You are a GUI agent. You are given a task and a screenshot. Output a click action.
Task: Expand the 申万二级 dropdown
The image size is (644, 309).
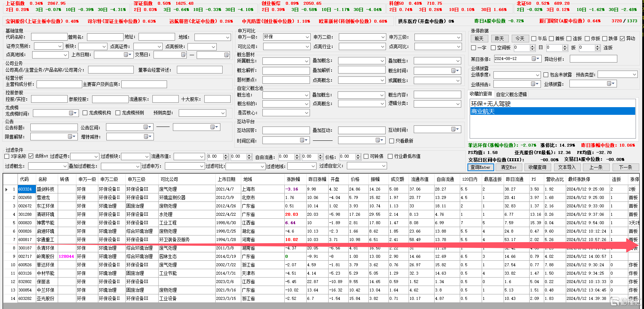(x=362, y=37)
